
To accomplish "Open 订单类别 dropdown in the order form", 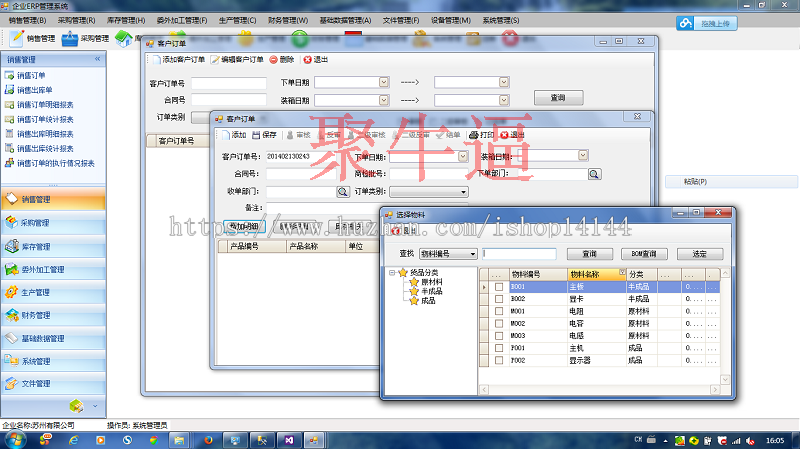I will [429, 192].
